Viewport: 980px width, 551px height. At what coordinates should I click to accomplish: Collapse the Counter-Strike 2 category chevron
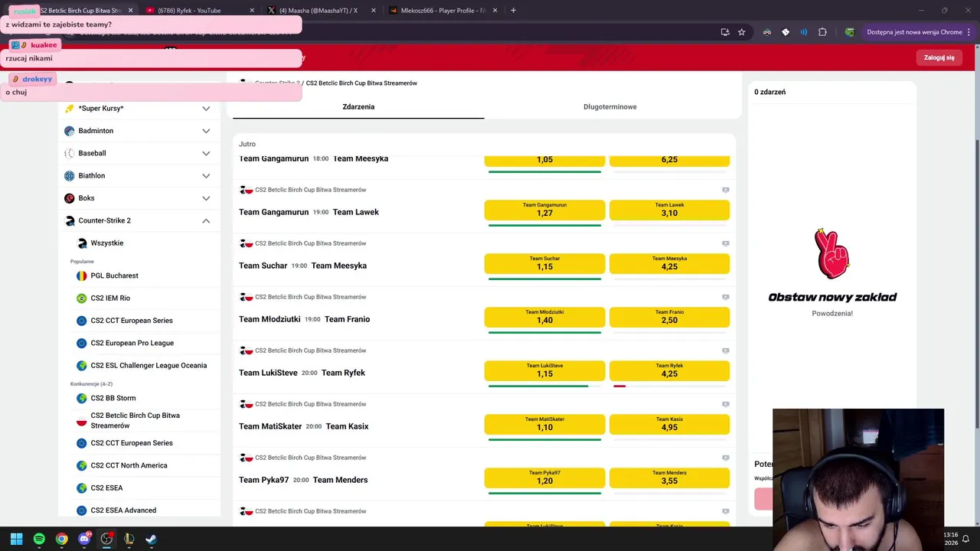click(x=206, y=220)
